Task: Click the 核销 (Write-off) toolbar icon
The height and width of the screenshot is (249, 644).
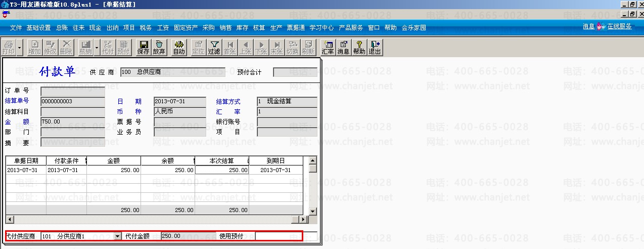Action: [85, 47]
